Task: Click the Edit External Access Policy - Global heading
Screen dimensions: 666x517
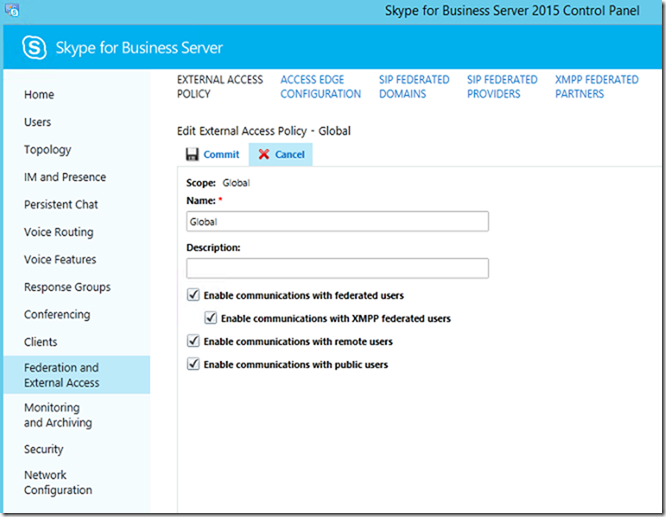Action: [264, 131]
